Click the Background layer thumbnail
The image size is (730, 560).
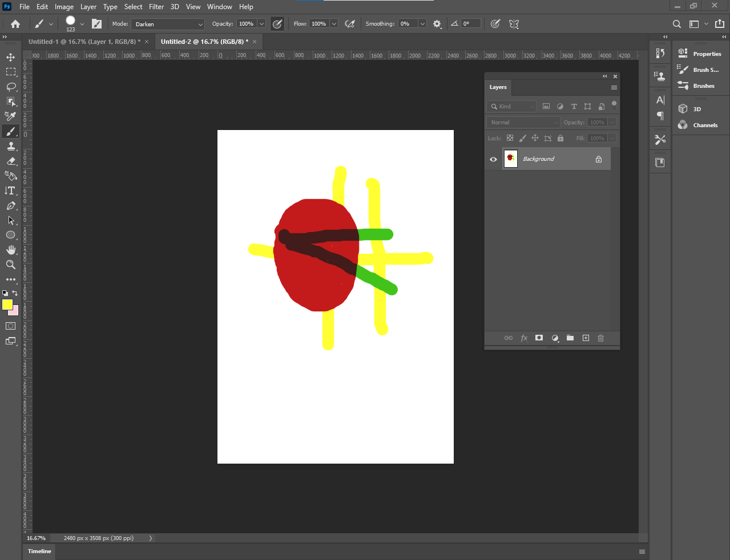pos(511,159)
